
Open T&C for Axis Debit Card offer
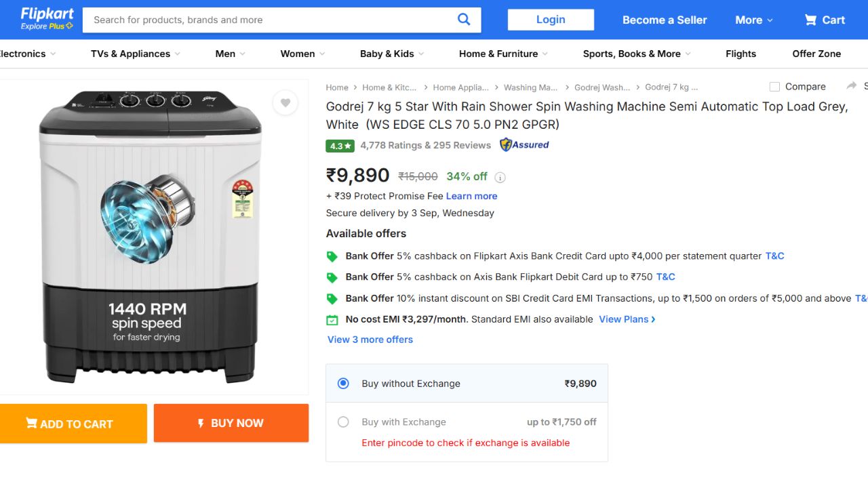point(665,277)
